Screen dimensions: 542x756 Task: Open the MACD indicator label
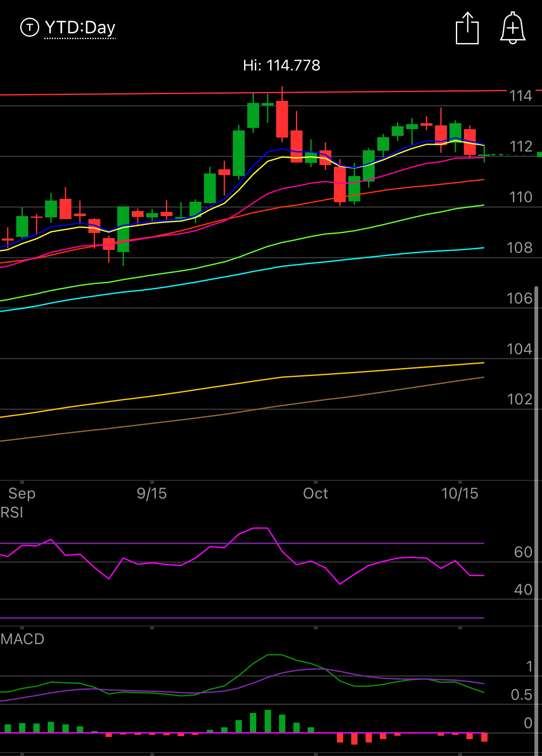coord(22,639)
